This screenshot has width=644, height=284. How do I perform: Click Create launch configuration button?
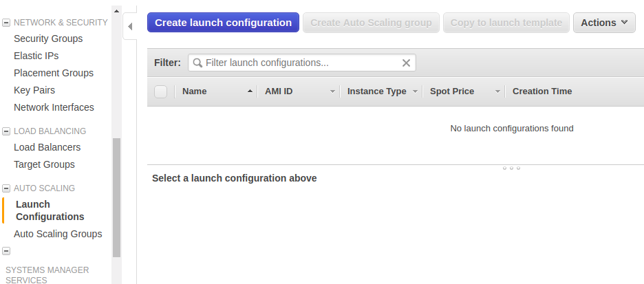coord(223,23)
